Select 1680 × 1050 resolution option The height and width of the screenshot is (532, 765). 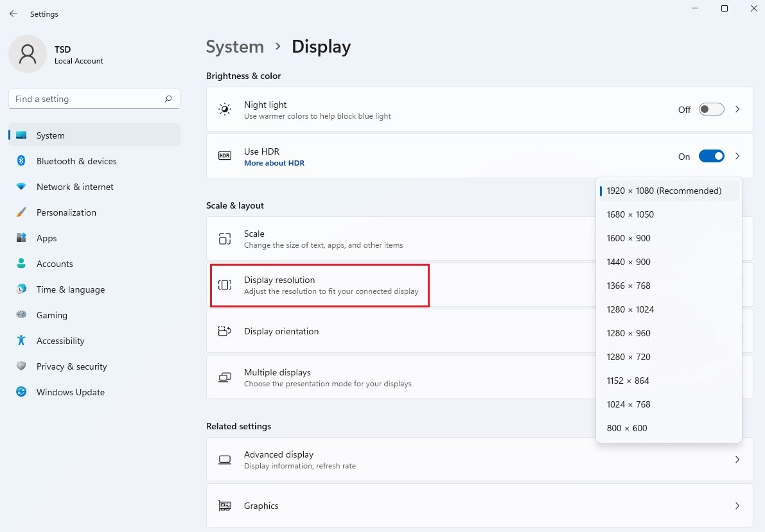pyautogui.click(x=630, y=214)
